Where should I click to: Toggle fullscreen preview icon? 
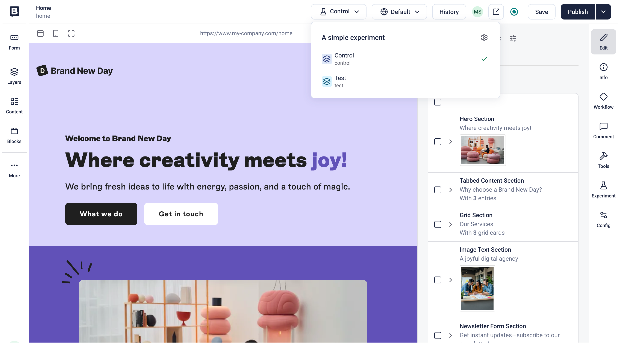[x=71, y=33]
